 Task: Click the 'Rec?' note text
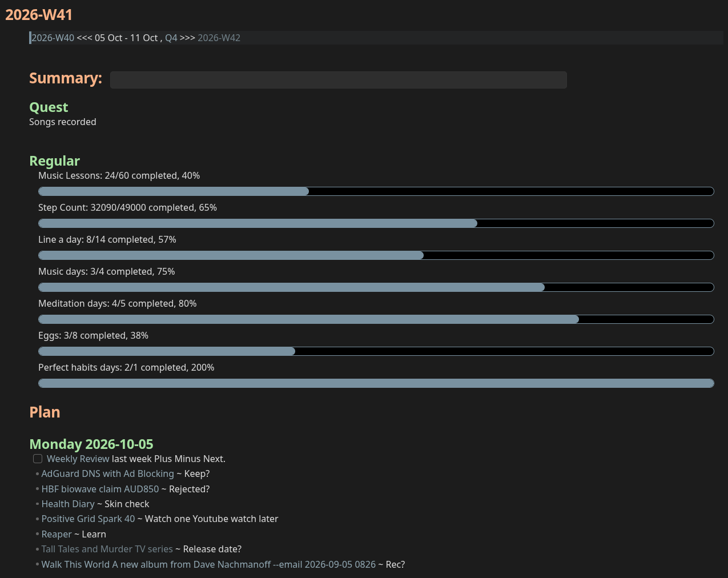pos(396,564)
